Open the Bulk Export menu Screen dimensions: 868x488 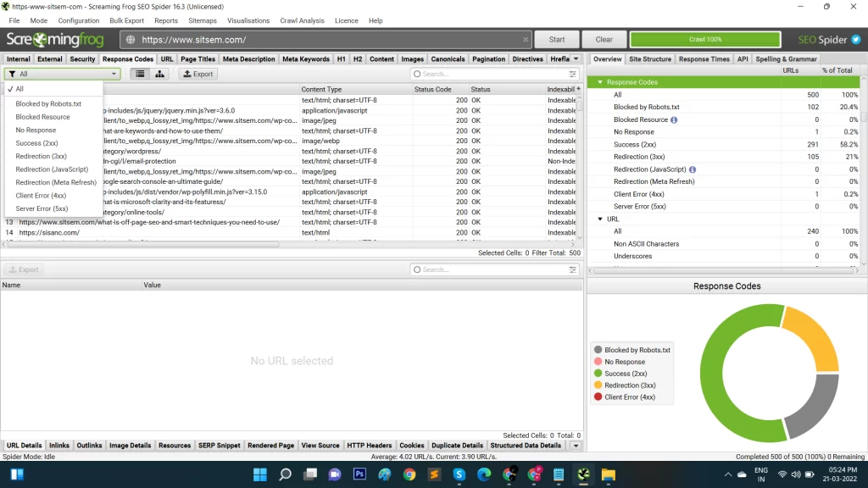click(x=127, y=20)
